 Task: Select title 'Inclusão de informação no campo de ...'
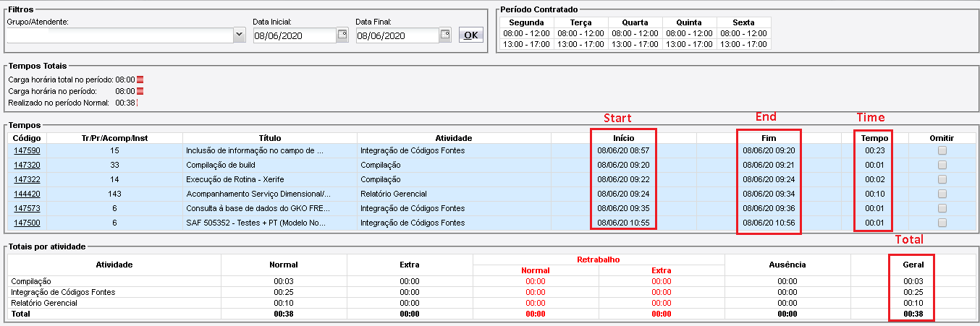point(254,150)
